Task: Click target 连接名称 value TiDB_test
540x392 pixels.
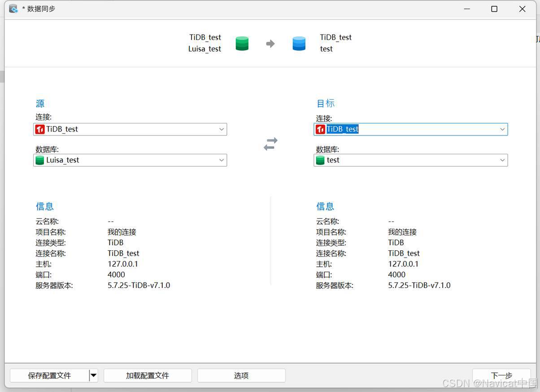Action: click(404, 253)
